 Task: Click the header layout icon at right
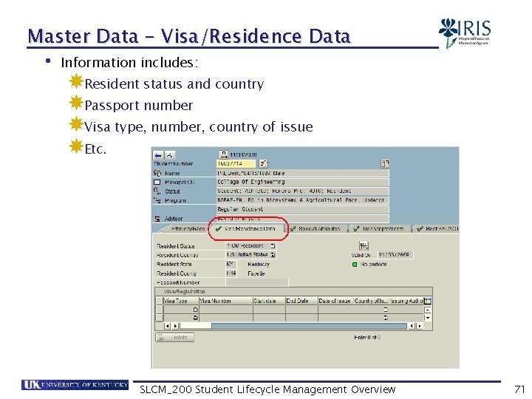click(385, 164)
